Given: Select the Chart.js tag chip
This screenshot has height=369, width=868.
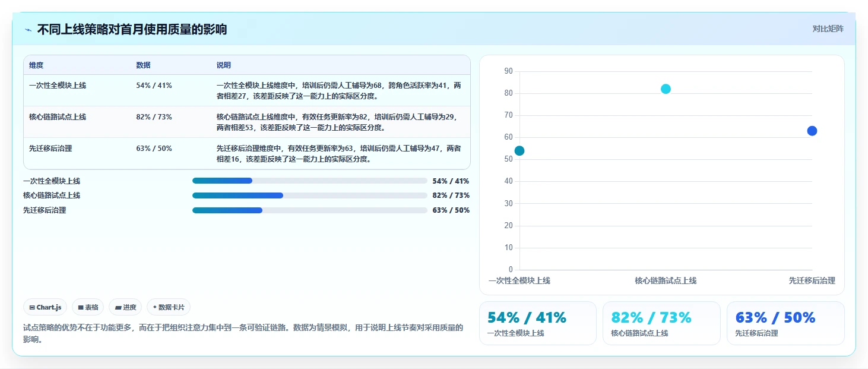Looking at the screenshot, I should (x=45, y=307).
